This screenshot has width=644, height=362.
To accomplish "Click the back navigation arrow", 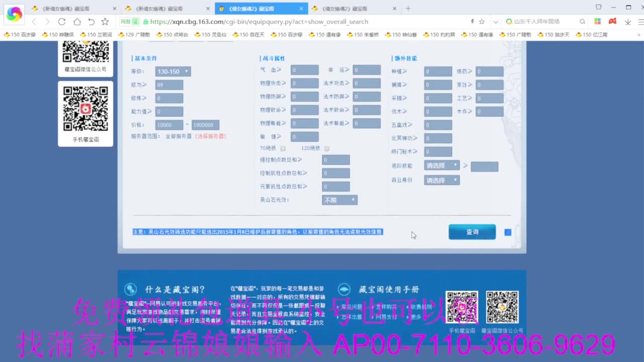I will (x=34, y=22).
